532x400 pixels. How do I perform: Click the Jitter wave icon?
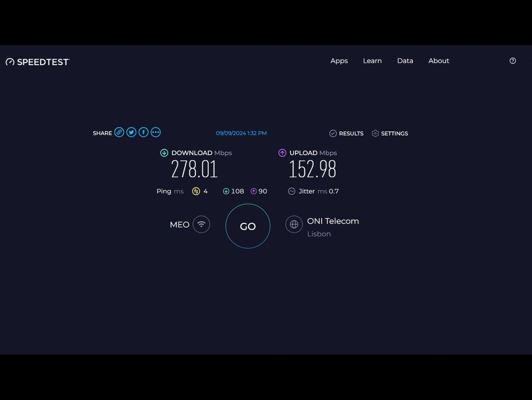point(292,191)
